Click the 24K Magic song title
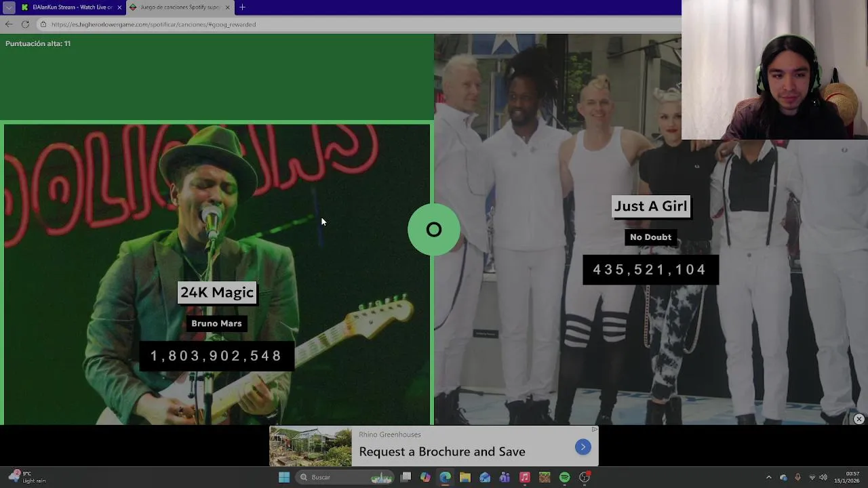The height and width of the screenshot is (488, 868). click(217, 292)
